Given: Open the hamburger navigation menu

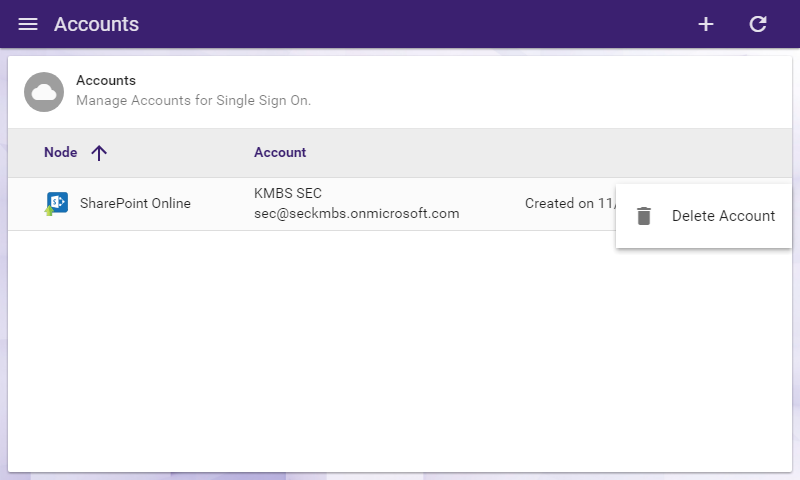Looking at the screenshot, I should pyautogui.click(x=28, y=24).
